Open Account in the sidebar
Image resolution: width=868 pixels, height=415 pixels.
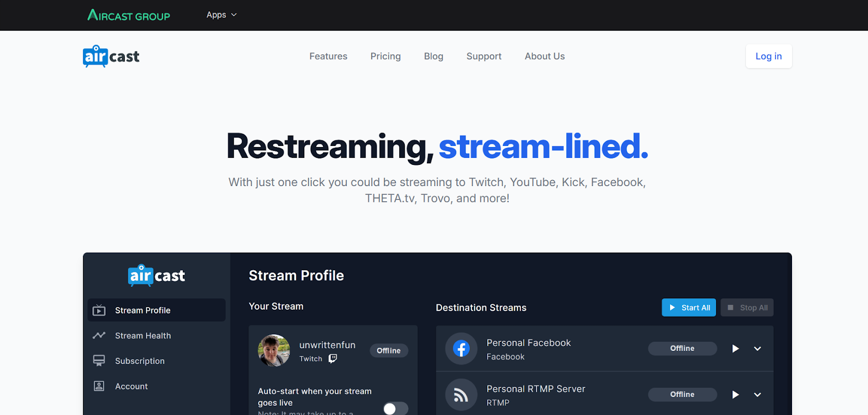[x=156, y=386]
